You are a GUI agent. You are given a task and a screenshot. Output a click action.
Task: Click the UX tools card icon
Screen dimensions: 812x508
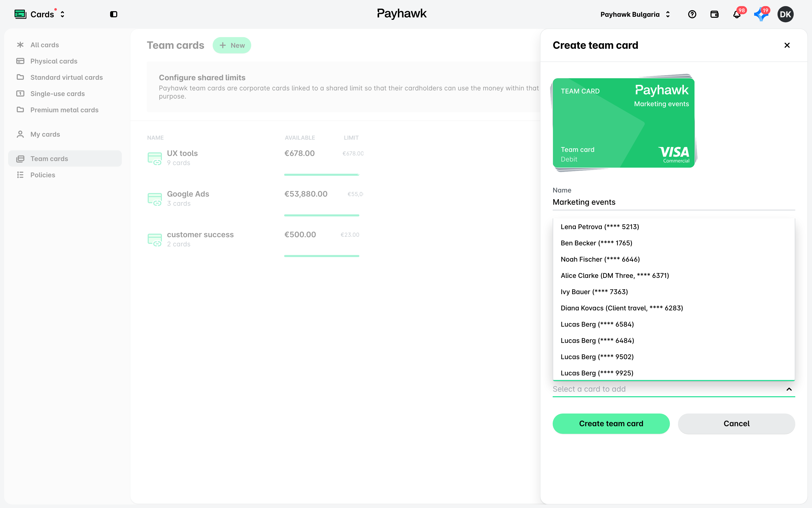155,158
